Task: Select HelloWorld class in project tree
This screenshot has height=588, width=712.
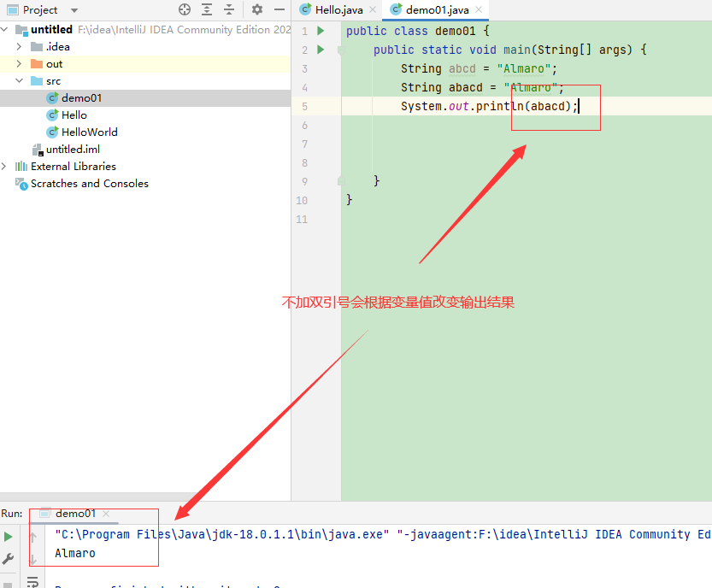Action: [90, 132]
